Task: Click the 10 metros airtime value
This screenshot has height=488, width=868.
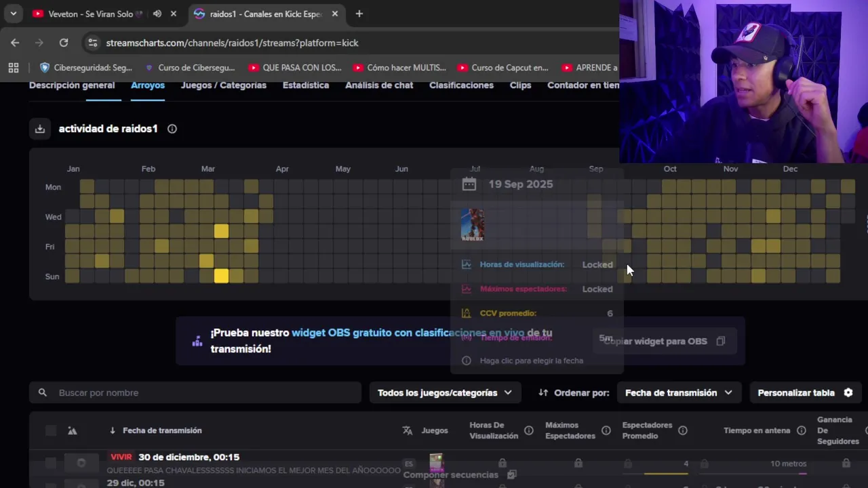Action: 789,464
